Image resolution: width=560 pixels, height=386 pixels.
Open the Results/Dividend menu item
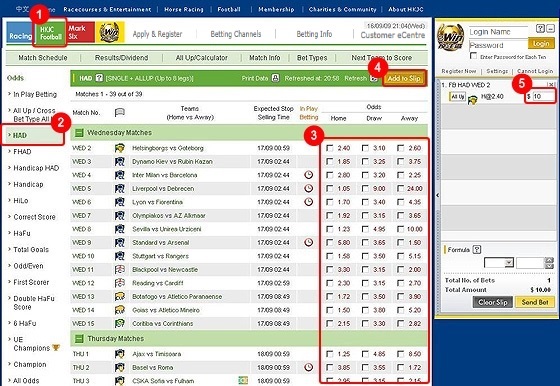tap(121, 58)
